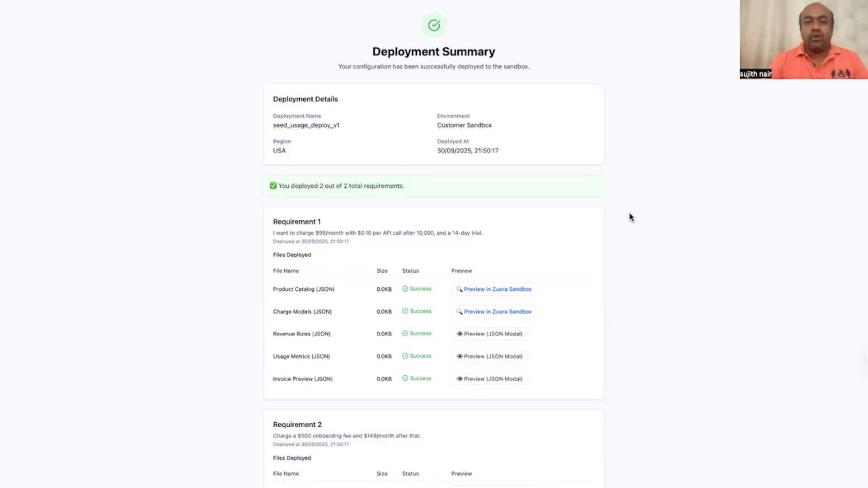Select the webcam thumbnail of sujith nair

[803, 40]
